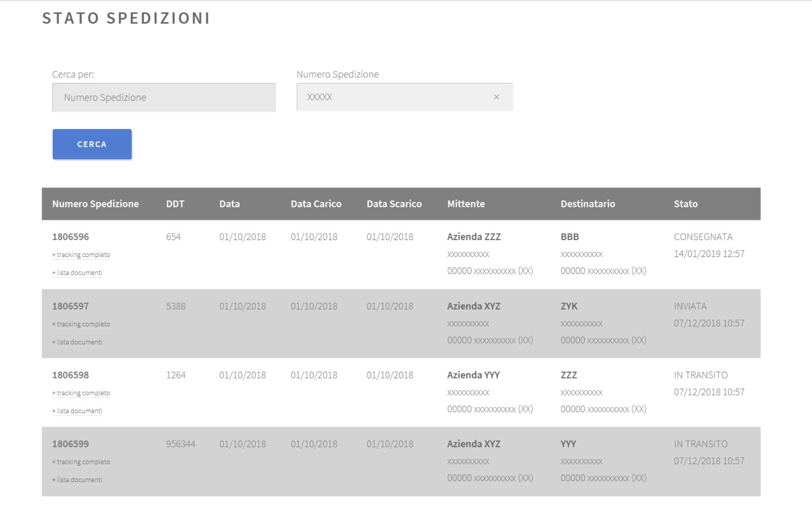The image size is (812, 508).
Task: Expand tracking completo for shipment 1806597
Action: (x=81, y=324)
